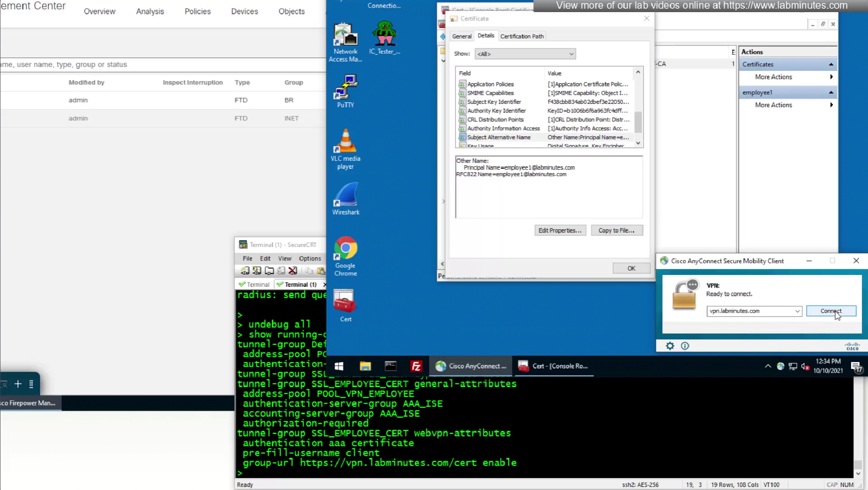
Task: Click the AnyConnect settings gear icon
Action: click(670, 346)
